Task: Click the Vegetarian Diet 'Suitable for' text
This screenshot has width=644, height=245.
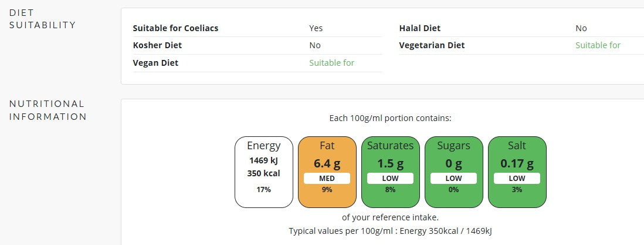Action: 598,45
